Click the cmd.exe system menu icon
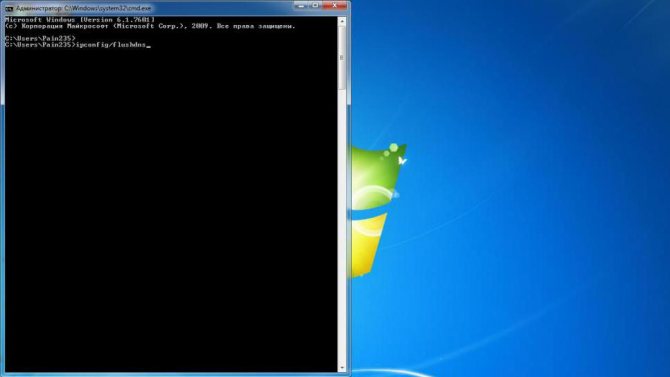Screen dimensions: 670x377 click(9, 8)
